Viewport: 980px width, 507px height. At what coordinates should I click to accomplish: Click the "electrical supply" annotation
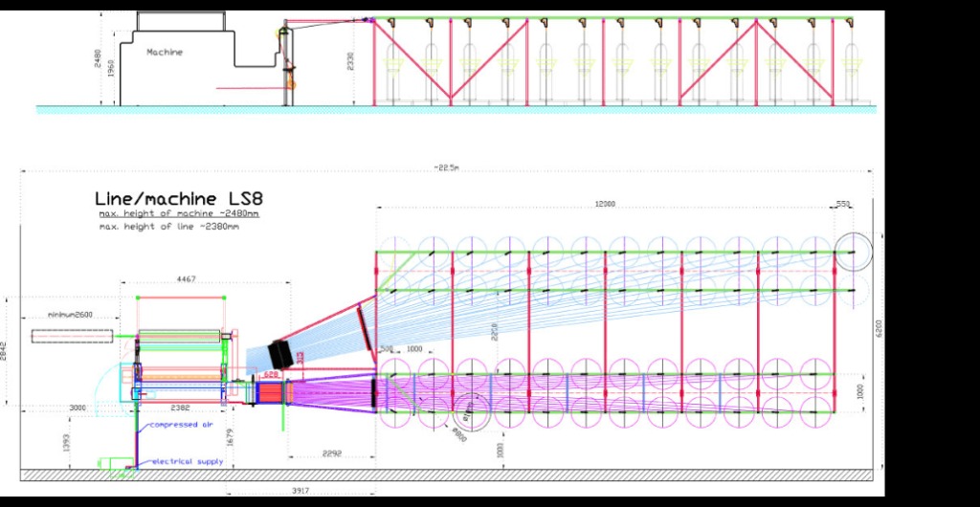(180, 462)
